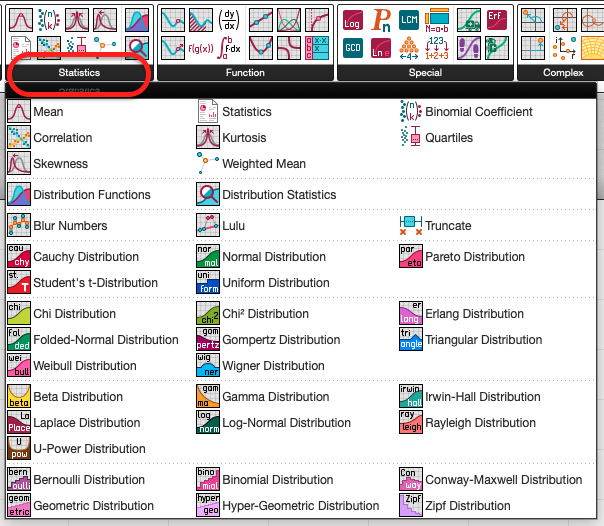Pick Skewness from the dropdown list
604x526 pixels.
(x=48, y=164)
